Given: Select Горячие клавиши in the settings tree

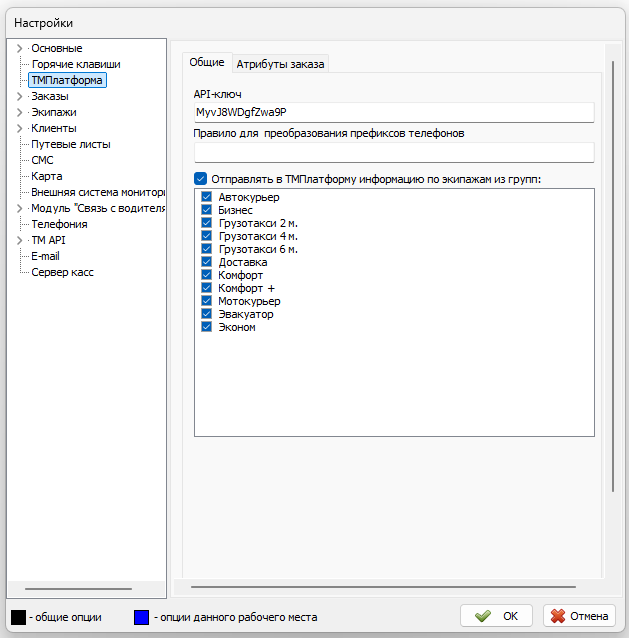Looking at the screenshot, I should pos(75,64).
